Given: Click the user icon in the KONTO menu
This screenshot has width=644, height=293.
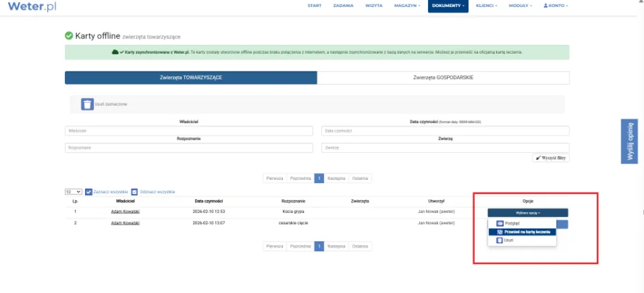Looking at the screenshot, I should (546, 6).
